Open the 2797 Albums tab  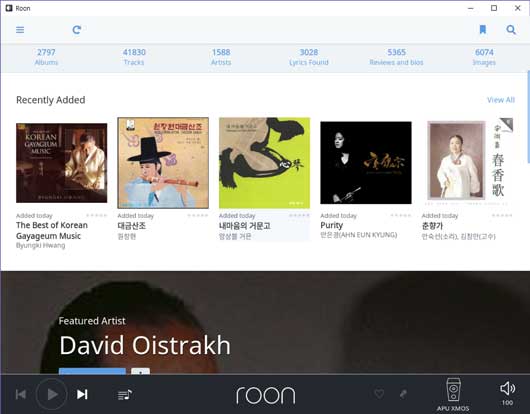click(46, 57)
